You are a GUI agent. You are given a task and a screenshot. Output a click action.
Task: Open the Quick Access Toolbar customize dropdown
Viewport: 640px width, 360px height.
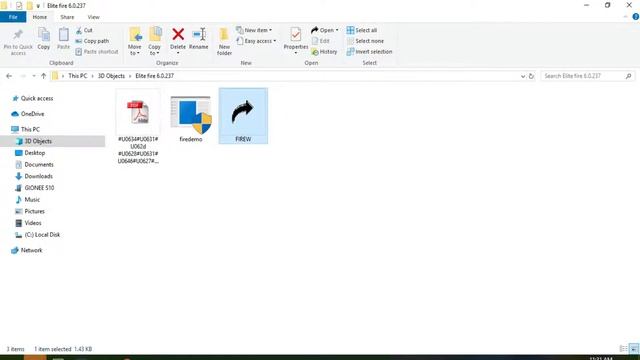(x=38, y=6)
